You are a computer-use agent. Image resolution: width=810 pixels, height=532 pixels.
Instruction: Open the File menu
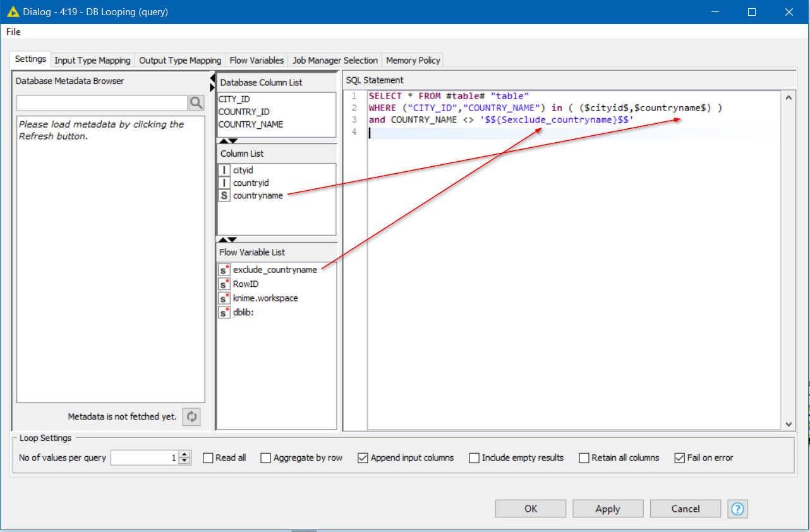(x=13, y=32)
